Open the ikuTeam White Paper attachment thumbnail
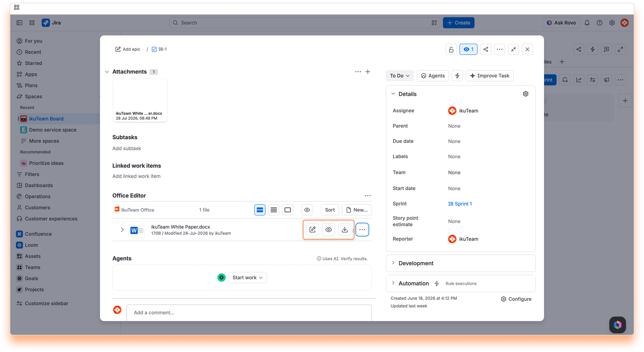 click(x=140, y=100)
